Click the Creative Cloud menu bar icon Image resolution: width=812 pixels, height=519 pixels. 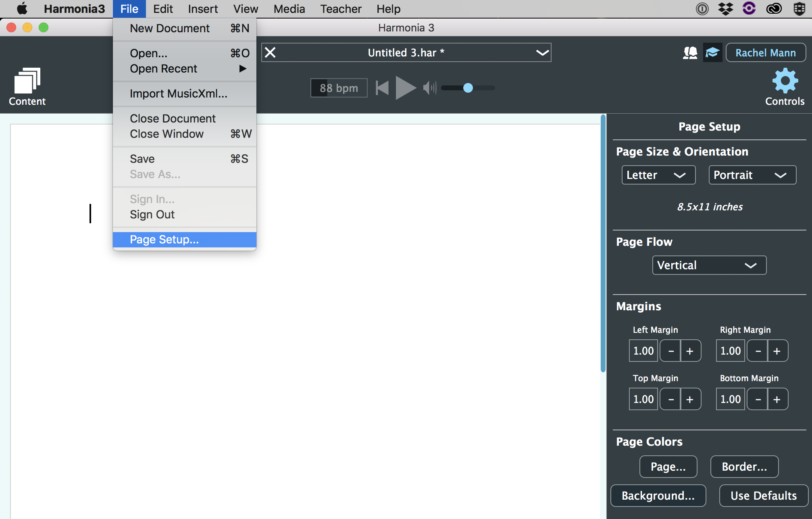coord(774,8)
